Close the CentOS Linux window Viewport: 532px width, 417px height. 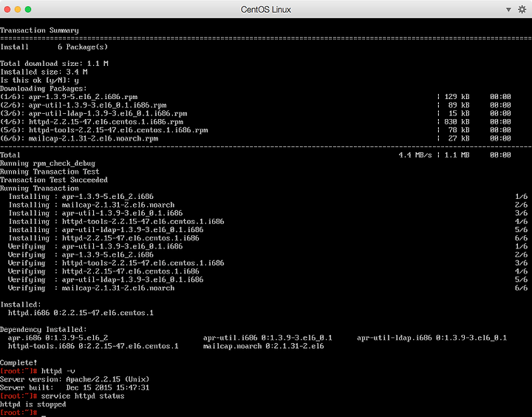pyautogui.click(x=7, y=9)
